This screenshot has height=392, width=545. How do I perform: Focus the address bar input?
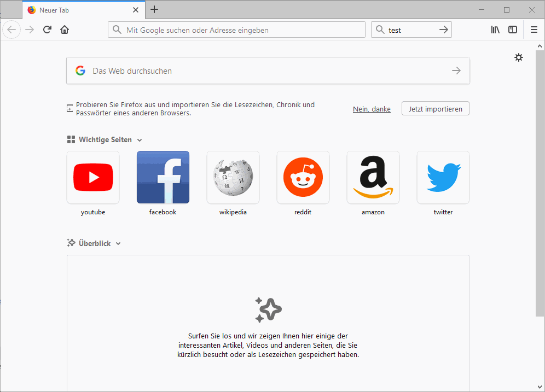tap(237, 30)
